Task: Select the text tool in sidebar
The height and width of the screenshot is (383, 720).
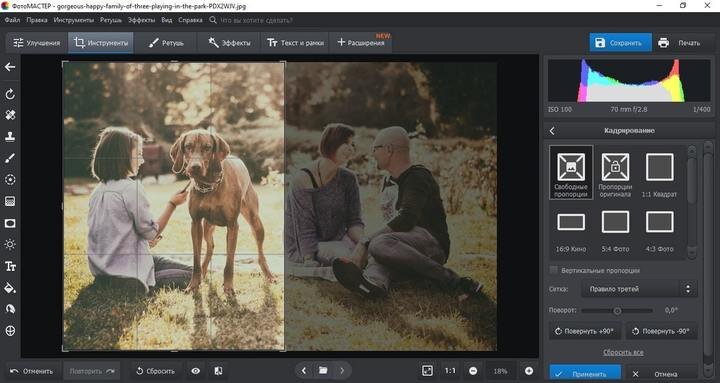Action: click(10, 266)
